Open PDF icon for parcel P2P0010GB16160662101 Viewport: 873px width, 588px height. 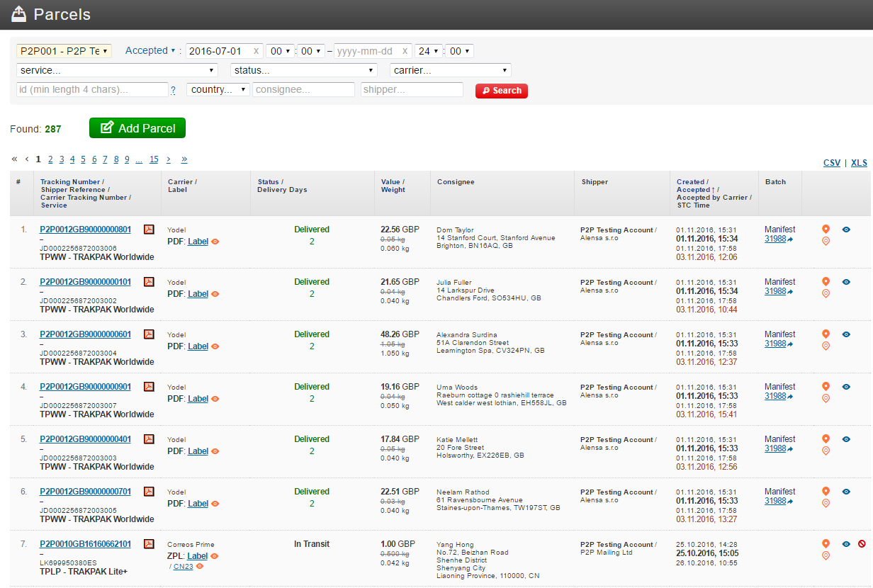tap(149, 544)
